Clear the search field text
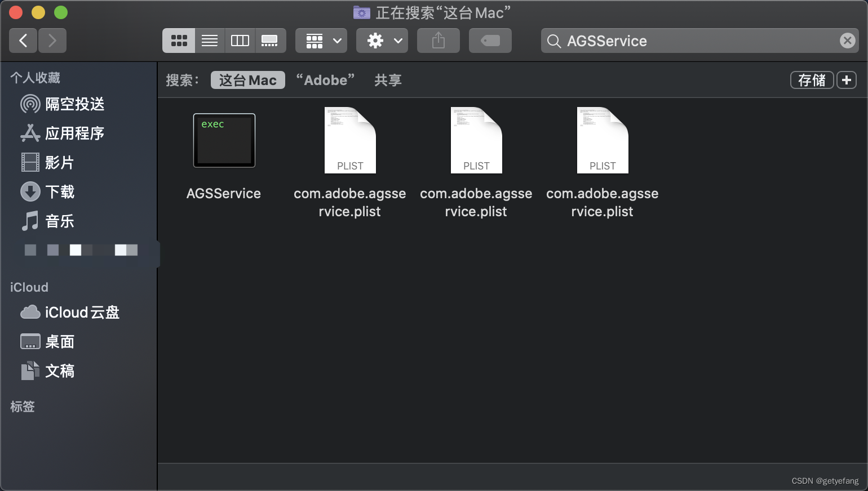The height and width of the screenshot is (491, 868). [847, 41]
